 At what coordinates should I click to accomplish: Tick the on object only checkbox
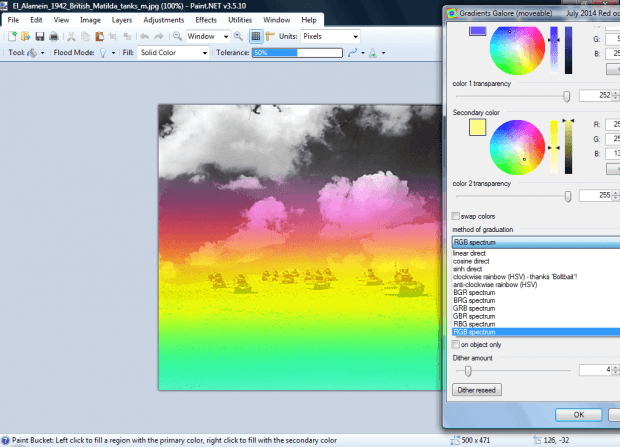pos(456,344)
